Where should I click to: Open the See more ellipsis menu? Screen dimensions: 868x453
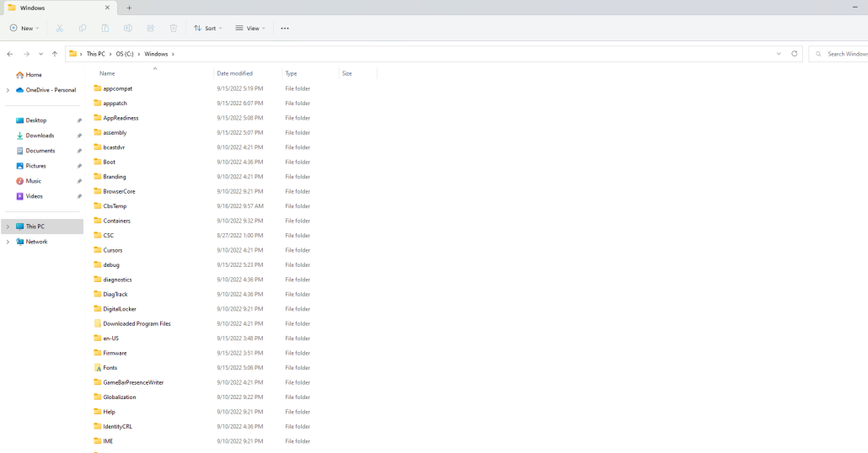(x=285, y=29)
